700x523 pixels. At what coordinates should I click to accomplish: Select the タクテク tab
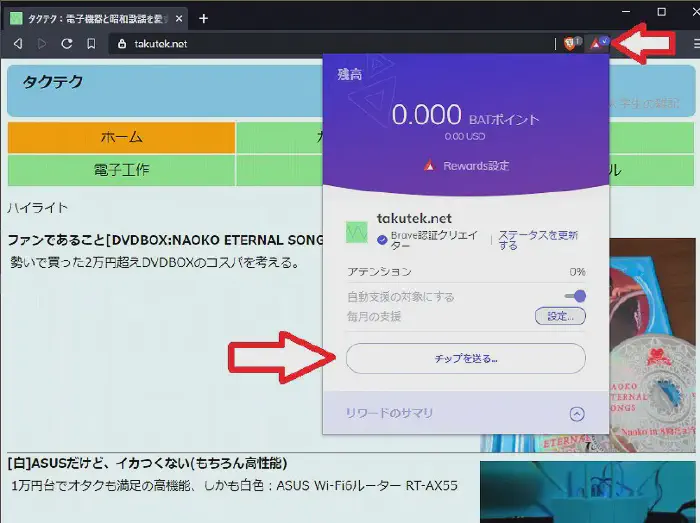pyautogui.click(x=96, y=19)
